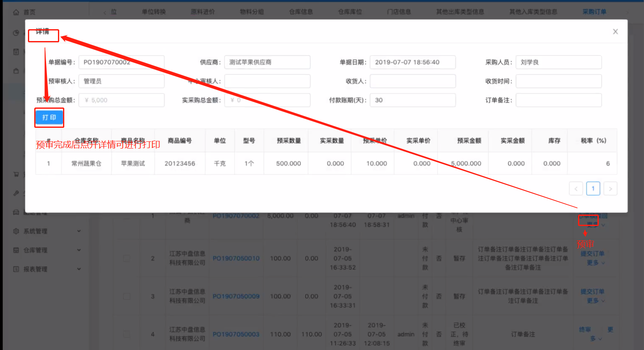Click the 供应商 input field
The image size is (644, 350).
267,62
